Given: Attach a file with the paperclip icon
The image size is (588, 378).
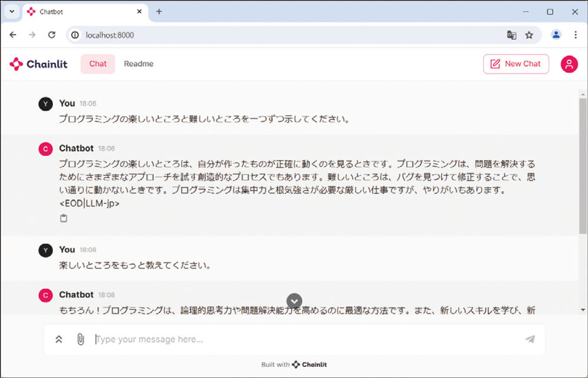Looking at the screenshot, I should coord(80,339).
